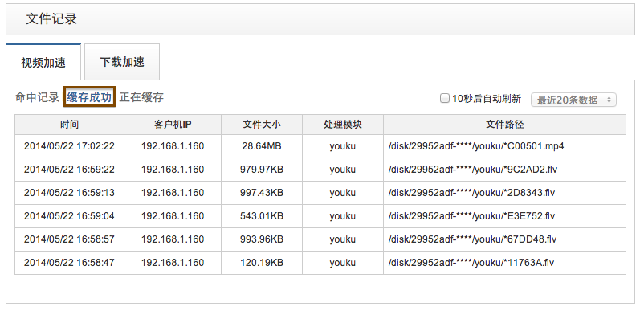Click the 文件大小 column header

coord(262,125)
